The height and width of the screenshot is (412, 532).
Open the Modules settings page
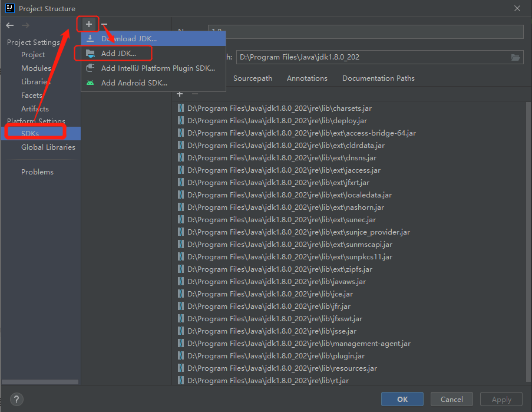tap(36, 68)
